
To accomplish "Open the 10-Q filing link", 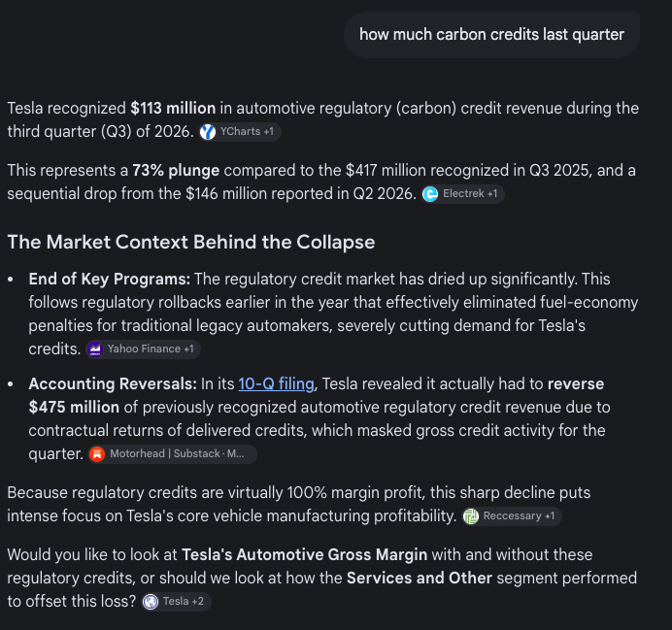I will 277,383.
